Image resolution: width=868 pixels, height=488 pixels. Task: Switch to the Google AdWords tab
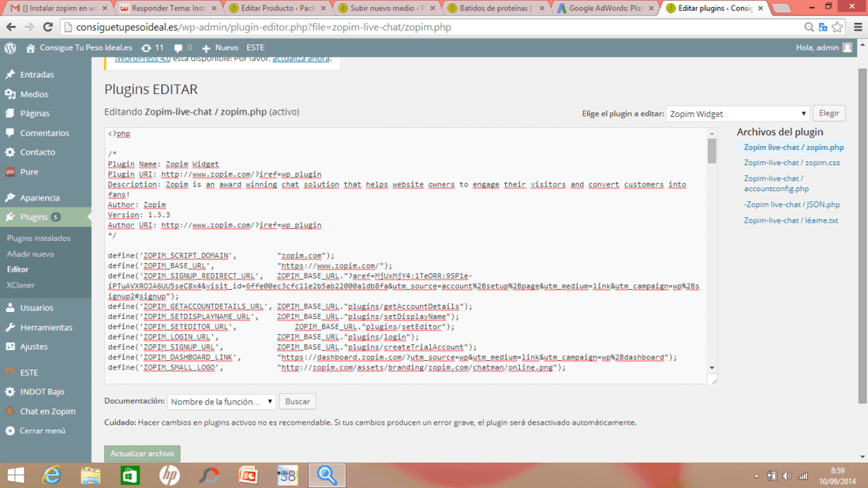pyautogui.click(x=605, y=9)
